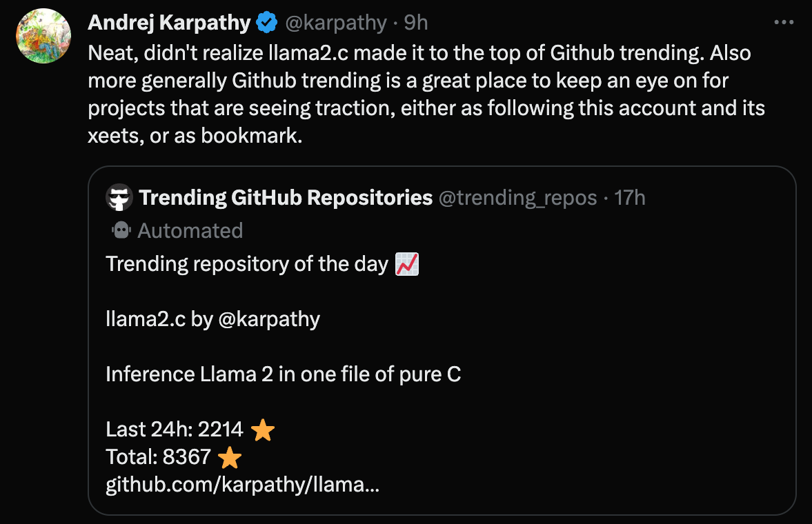Open the github.com/karpathy/llama link
The width and height of the screenshot is (812, 524).
(x=242, y=485)
